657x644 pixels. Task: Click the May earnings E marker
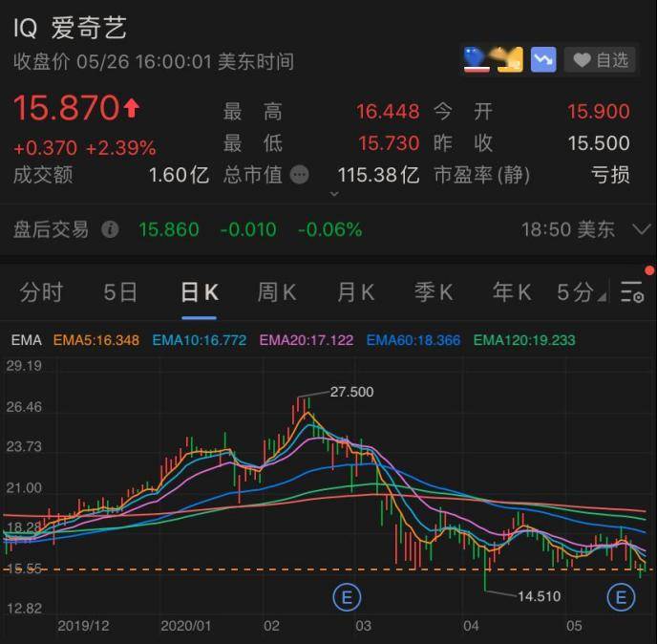(x=621, y=598)
